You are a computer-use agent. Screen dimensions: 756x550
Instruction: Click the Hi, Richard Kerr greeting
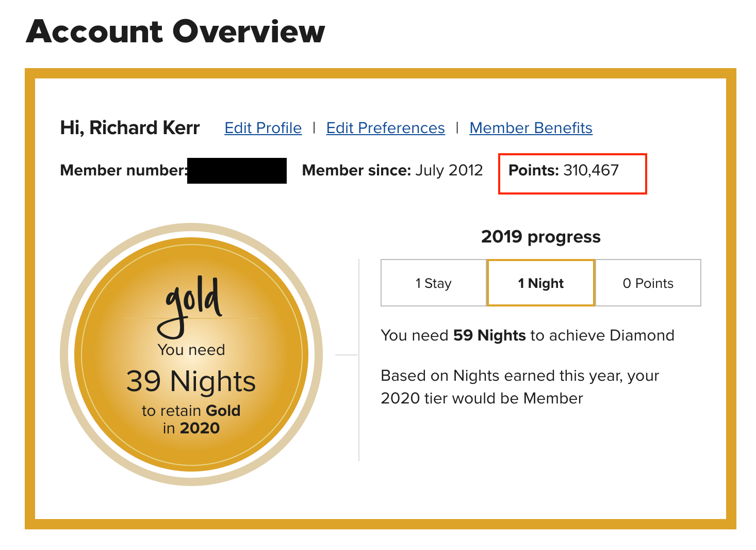[130, 128]
